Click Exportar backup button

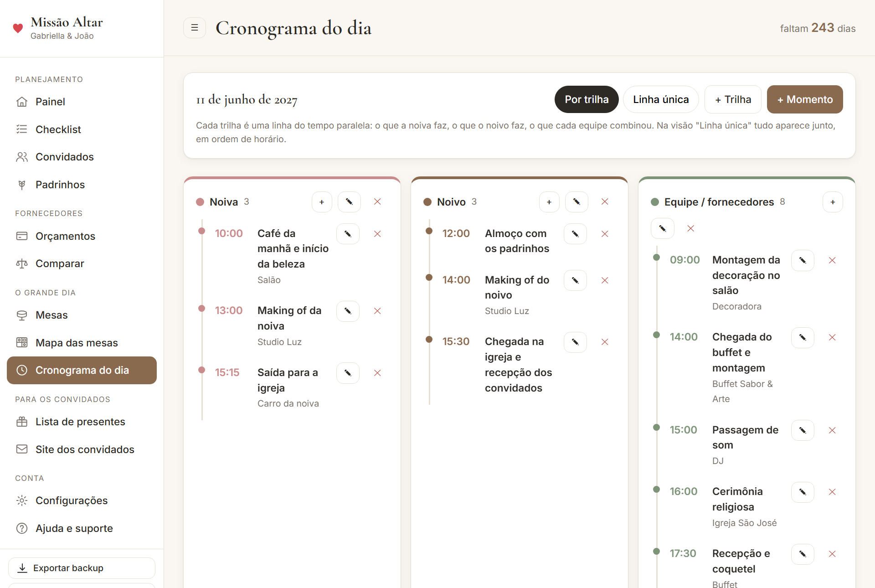(82, 568)
